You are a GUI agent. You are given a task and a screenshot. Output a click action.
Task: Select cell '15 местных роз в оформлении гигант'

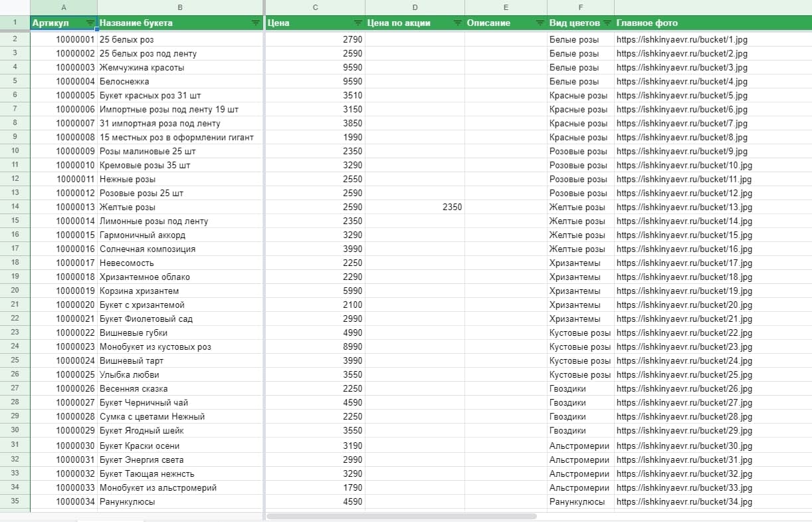pos(180,138)
